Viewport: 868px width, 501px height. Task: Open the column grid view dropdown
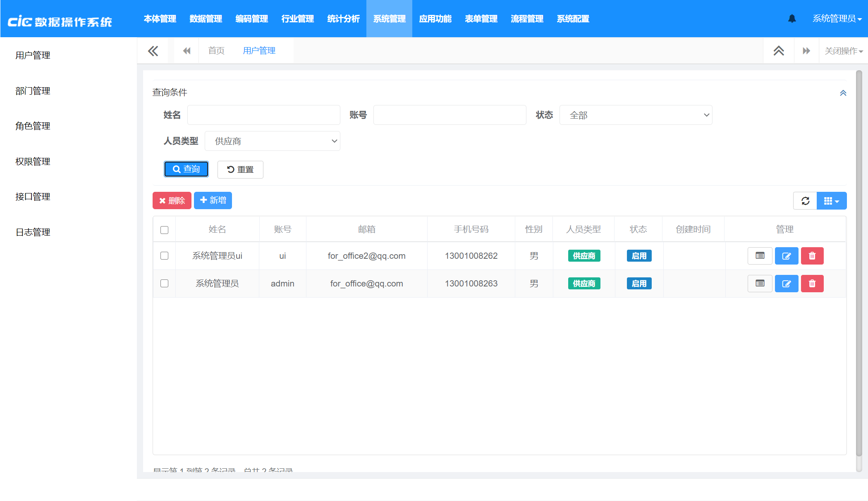831,201
